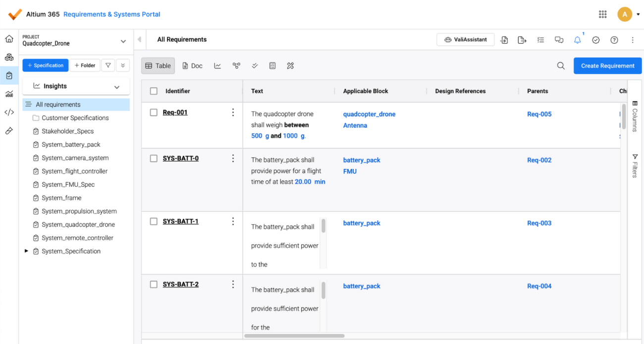Screen dimensions: 644x344
Task: Click the circled checkmark review icon
Action: [596, 40]
